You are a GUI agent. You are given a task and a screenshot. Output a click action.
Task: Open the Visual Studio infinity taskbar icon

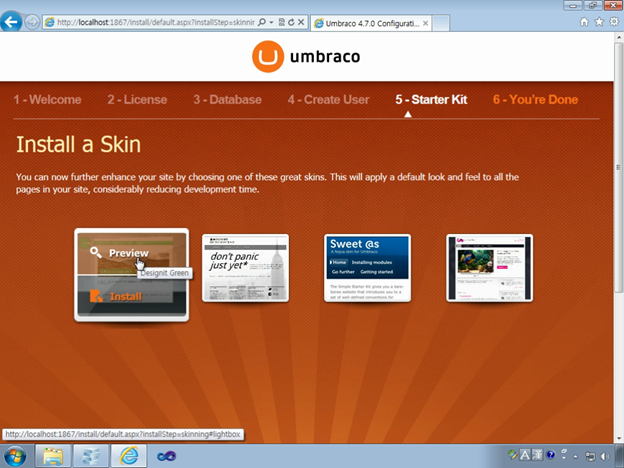(166, 456)
